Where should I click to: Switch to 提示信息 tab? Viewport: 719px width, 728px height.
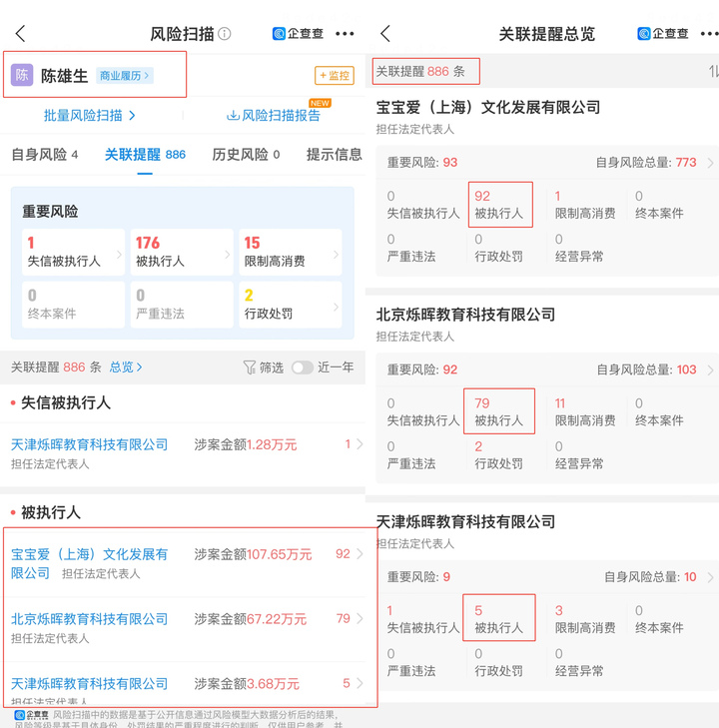click(x=335, y=154)
